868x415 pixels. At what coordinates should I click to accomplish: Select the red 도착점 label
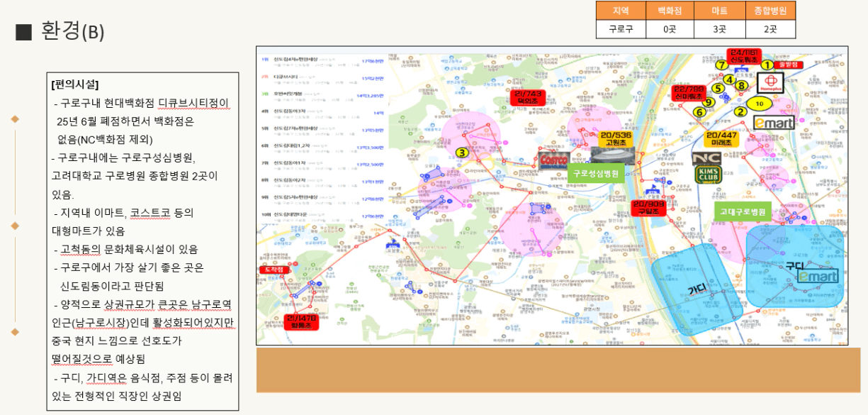pos(273,270)
